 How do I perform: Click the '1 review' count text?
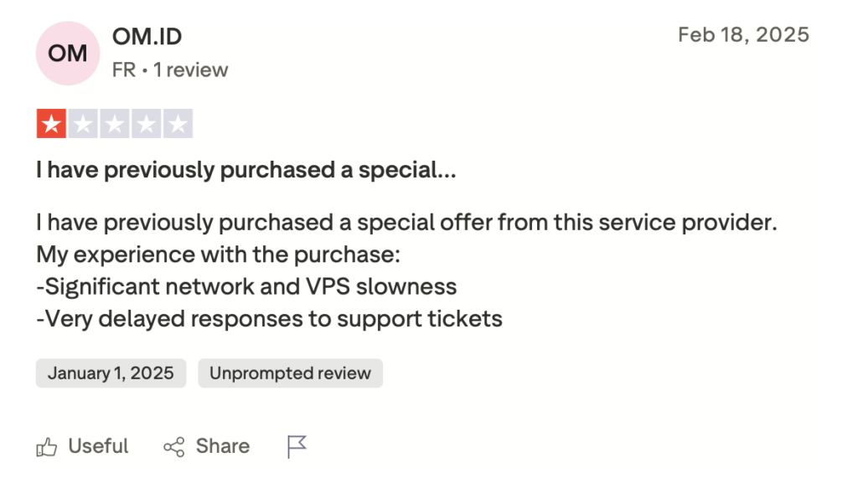coord(190,70)
